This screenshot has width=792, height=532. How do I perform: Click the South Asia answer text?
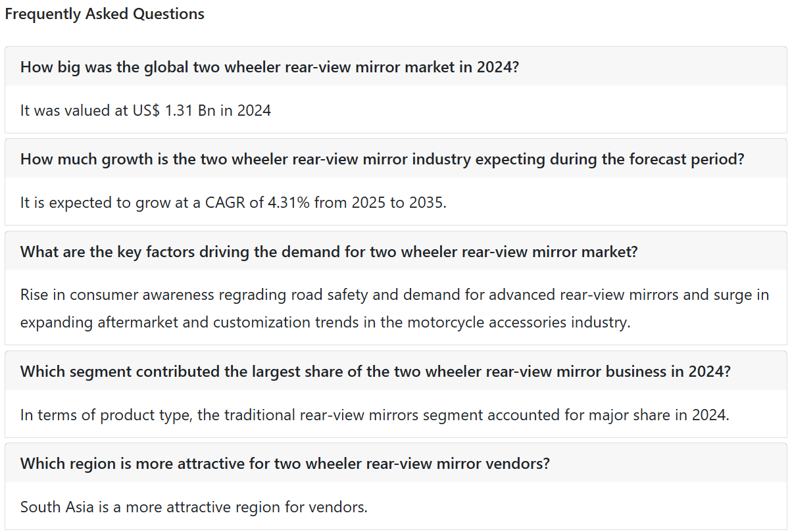pos(194,507)
